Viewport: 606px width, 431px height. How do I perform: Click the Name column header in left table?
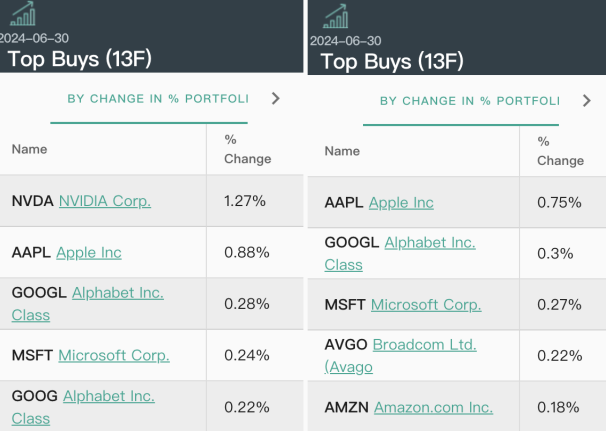[x=29, y=149]
